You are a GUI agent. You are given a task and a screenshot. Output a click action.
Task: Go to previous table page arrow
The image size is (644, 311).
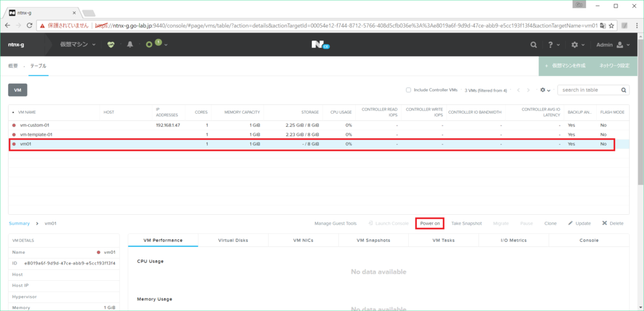click(x=518, y=90)
